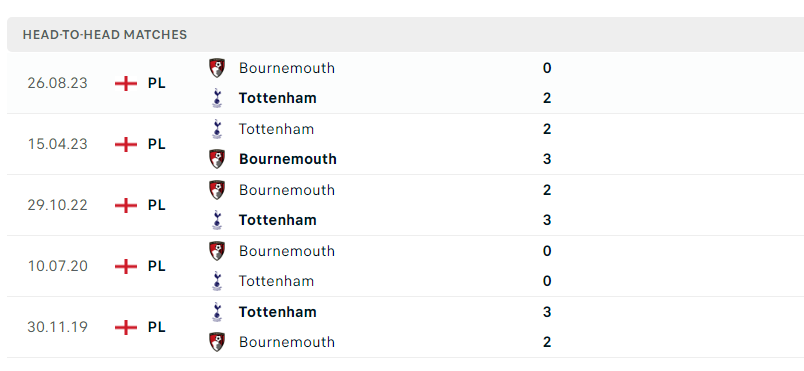This screenshot has width=804, height=371.
Task: Open PL league label for 30.11.19 match
Action: tap(156, 327)
